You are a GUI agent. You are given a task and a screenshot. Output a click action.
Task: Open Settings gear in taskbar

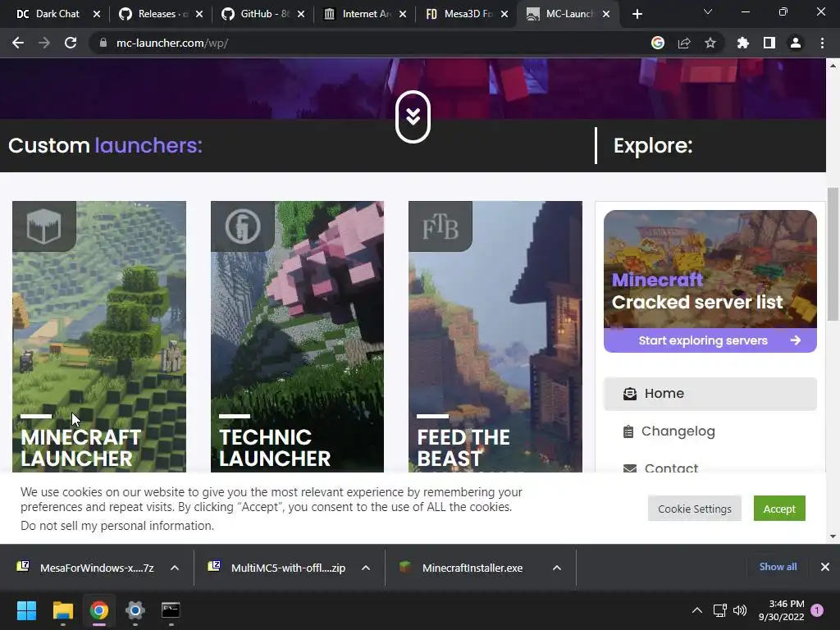(x=135, y=610)
